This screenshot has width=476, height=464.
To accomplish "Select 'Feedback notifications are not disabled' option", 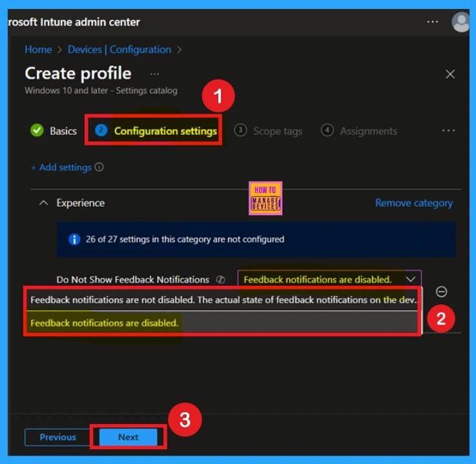I will click(x=222, y=300).
